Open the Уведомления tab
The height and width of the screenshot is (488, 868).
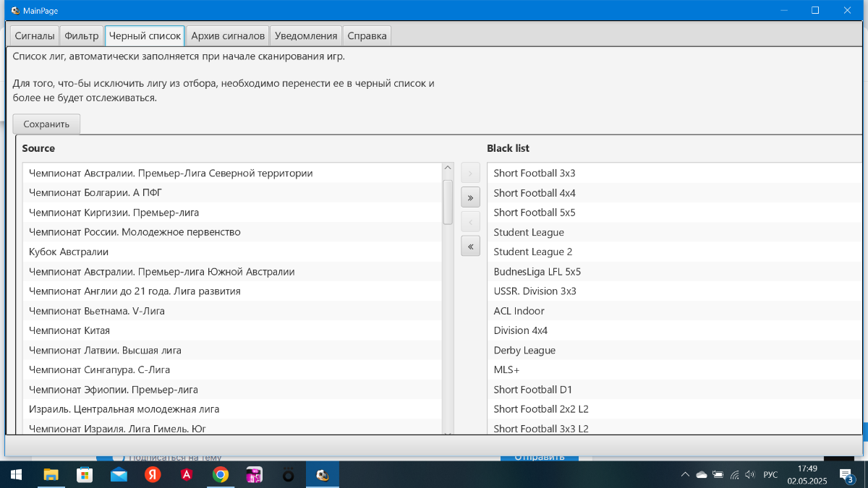(x=306, y=36)
